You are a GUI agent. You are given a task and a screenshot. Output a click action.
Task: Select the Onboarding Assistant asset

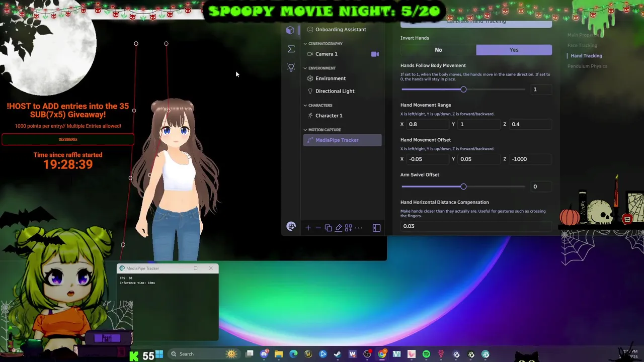click(342, 29)
